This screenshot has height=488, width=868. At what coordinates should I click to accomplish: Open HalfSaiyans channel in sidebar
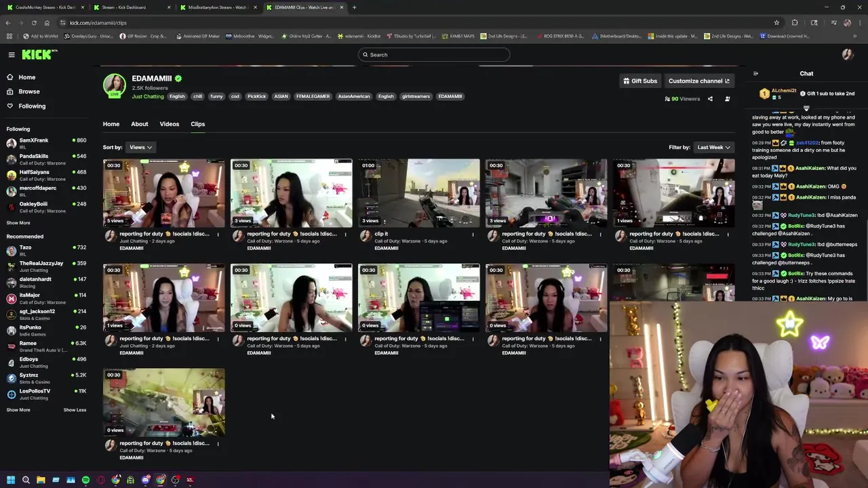[46, 175]
